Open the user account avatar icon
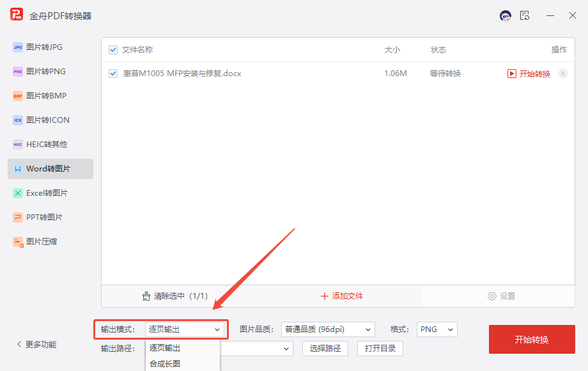This screenshot has width=588, height=371. click(x=506, y=16)
